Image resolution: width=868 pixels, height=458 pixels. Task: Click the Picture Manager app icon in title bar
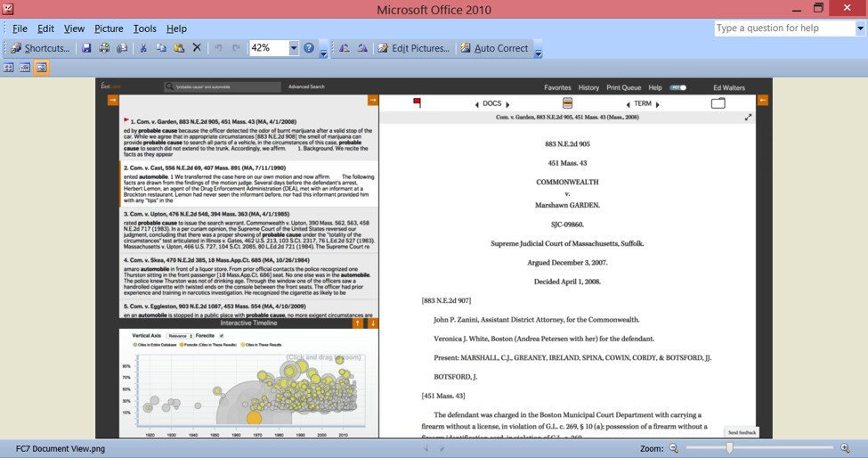tap(8, 9)
